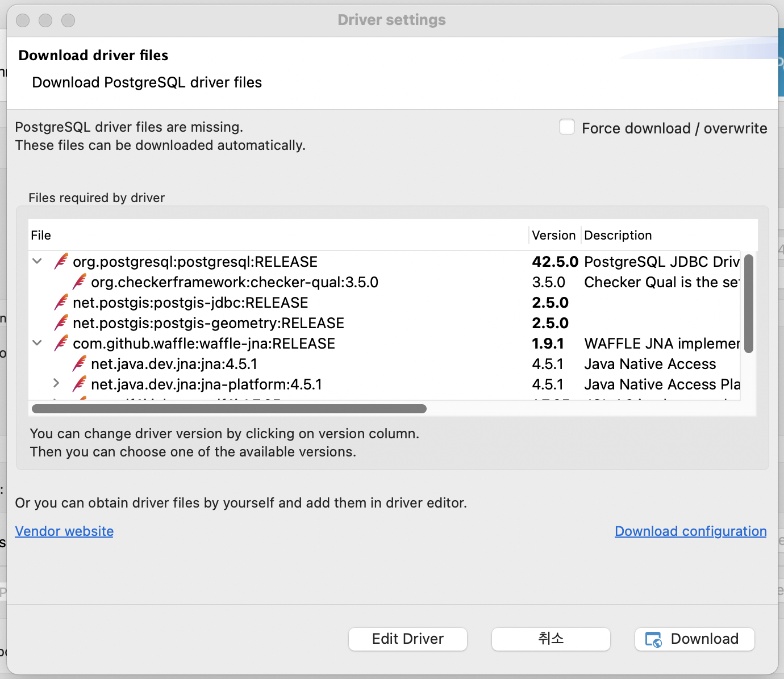Click the library icon next to net.postgis:postgis-jdbc:RELEASE
Screen dimensions: 784x679
[x=61, y=302]
